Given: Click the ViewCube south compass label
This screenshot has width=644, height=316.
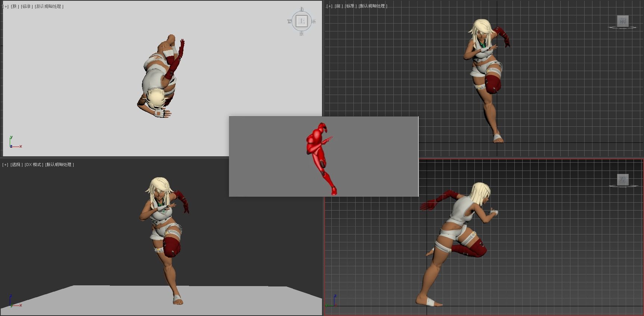Looking at the screenshot, I should coord(301,34).
